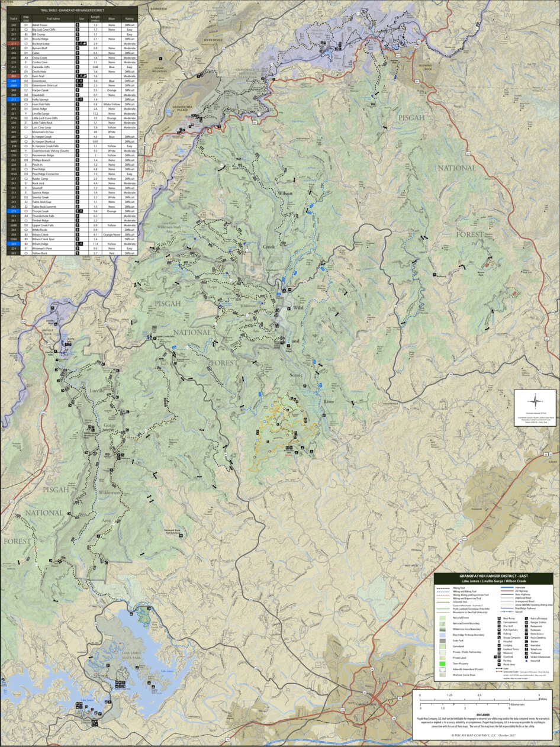
Task: Select the Lookout Tower symbol in the legend
Action: 499,649
